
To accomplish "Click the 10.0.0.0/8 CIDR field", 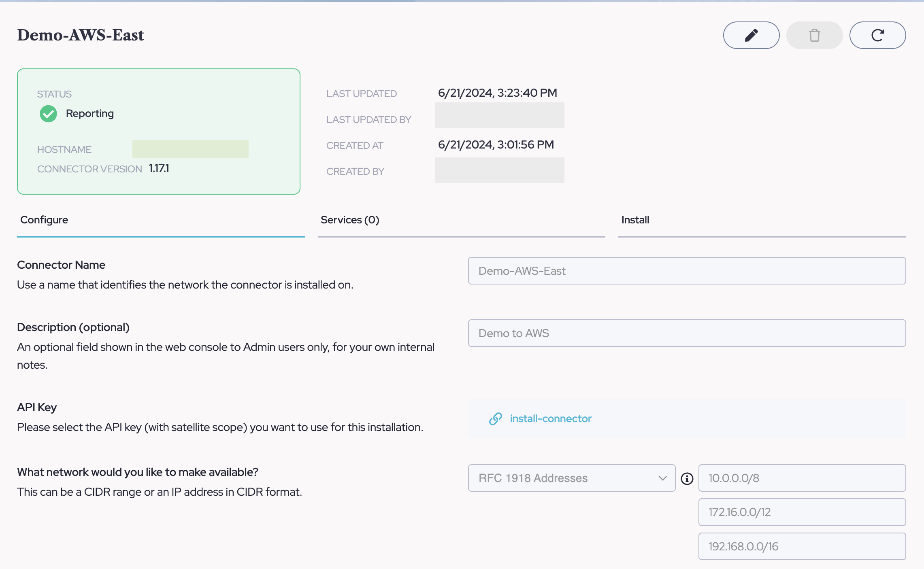I will [802, 478].
